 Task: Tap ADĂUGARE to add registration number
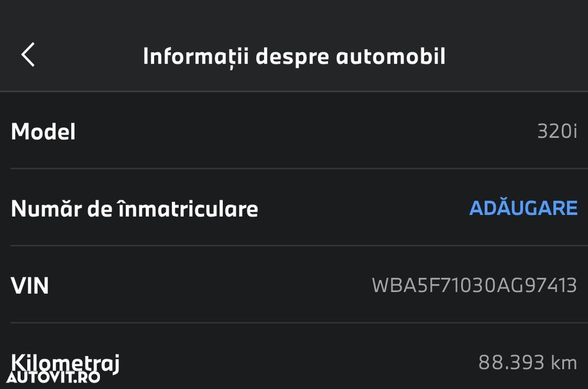(523, 208)
